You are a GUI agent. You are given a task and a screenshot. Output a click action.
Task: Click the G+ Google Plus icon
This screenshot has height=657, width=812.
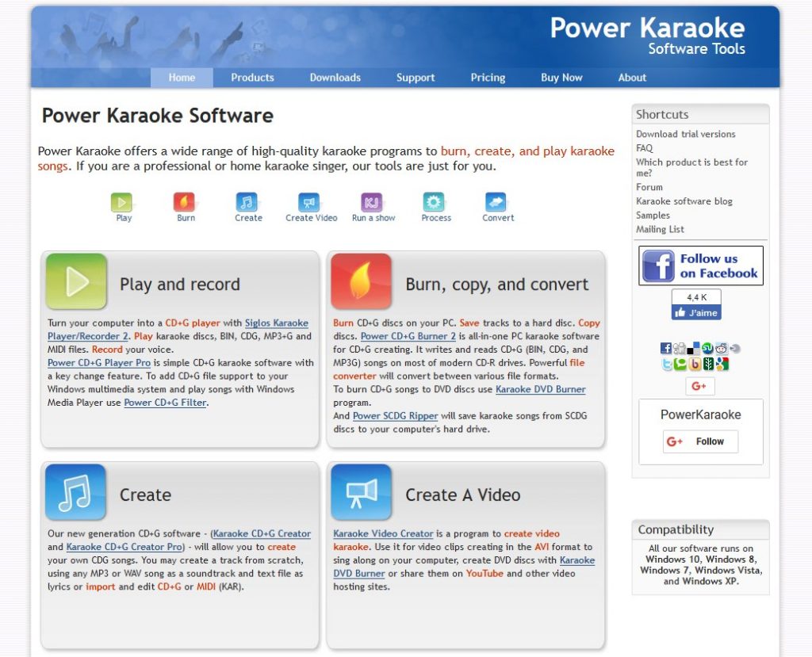point(699,385)
